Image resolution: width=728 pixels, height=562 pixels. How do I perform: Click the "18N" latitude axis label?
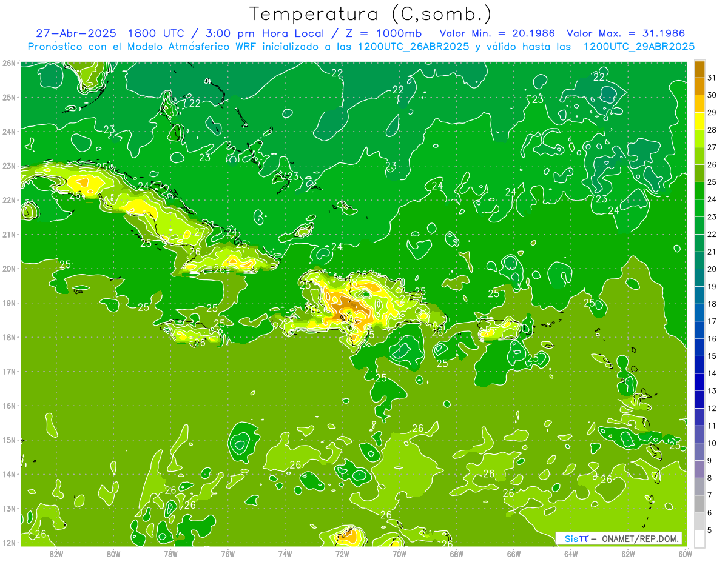point(9,337)
